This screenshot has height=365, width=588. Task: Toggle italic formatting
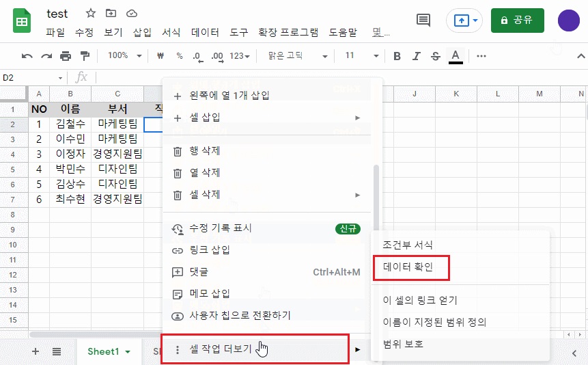pos(417,56)
